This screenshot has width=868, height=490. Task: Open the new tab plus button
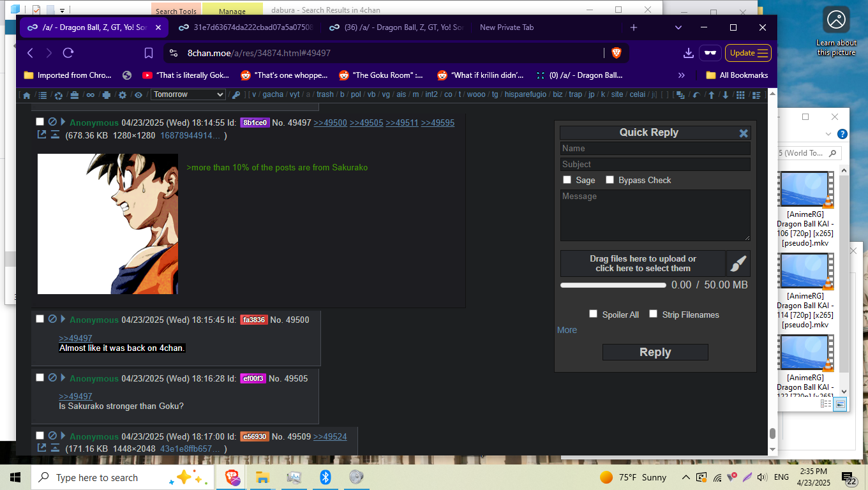634,27
